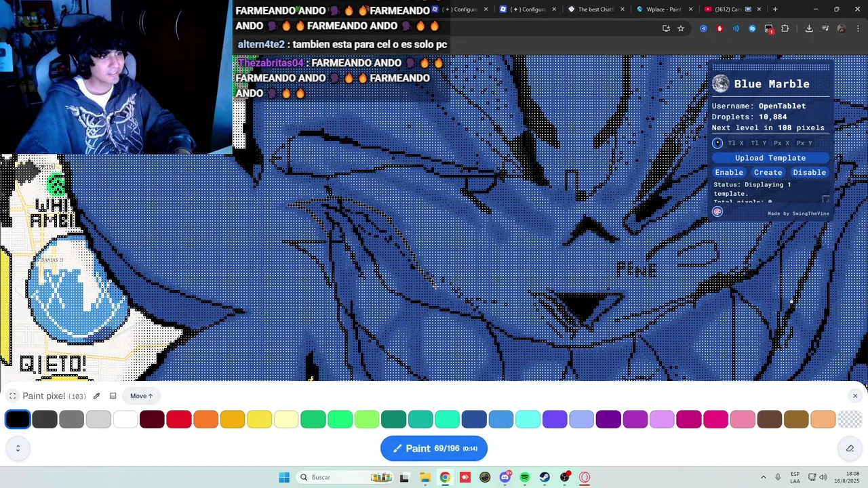
Task: Click the Upload Template button
Action: click(x=770, y=158)
